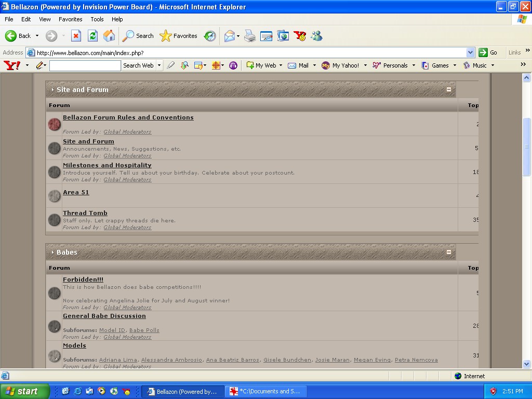Open the History toolbar icon
The height and width of the screenshot is (399, 532).
tap(210, 36)
